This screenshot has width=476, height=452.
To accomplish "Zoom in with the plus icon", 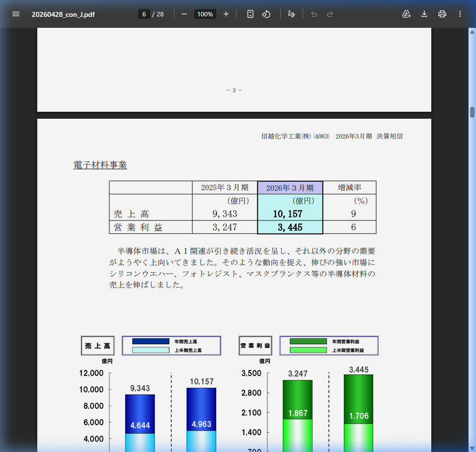I will click(x=226, y=14).
